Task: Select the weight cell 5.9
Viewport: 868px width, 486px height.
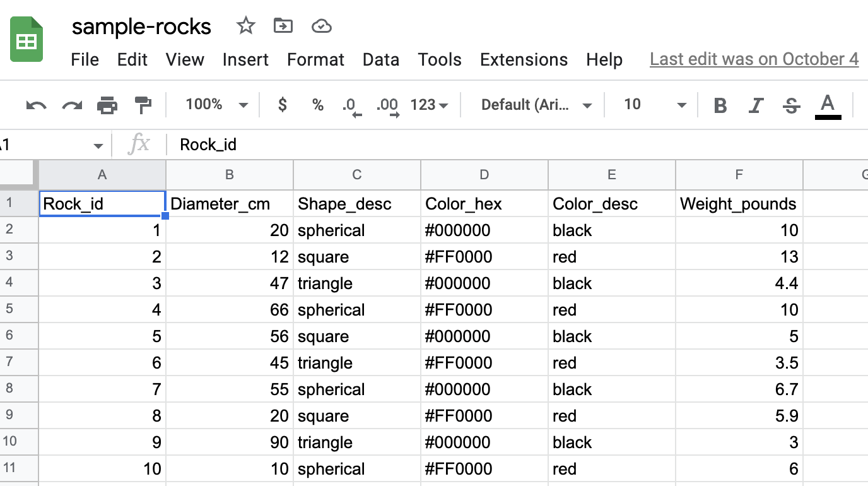Action: [739, 415]
